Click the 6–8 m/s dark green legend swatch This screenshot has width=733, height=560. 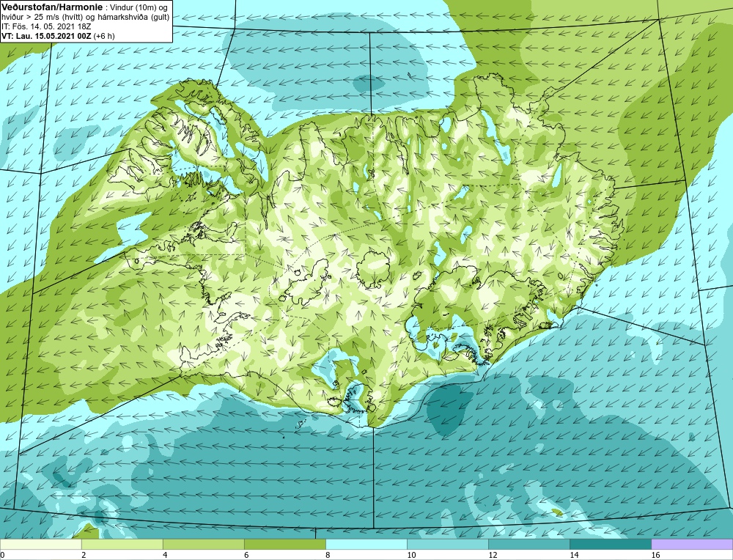click(284, 544)
